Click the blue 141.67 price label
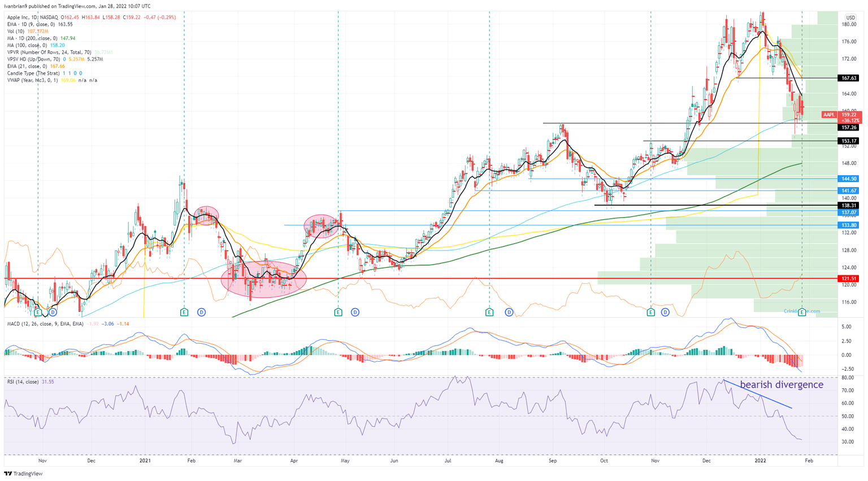This screenshot has width=868, height=481. 849,191
